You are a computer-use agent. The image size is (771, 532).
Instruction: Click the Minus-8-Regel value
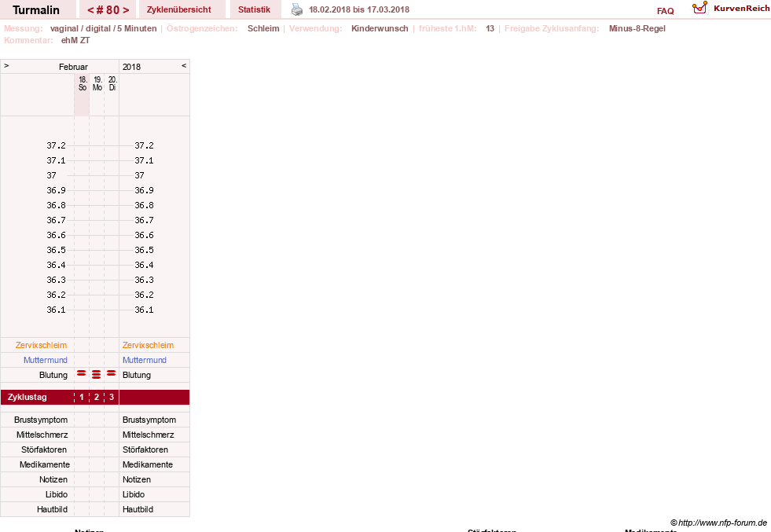pyautogui.click(x=637, y=28)
